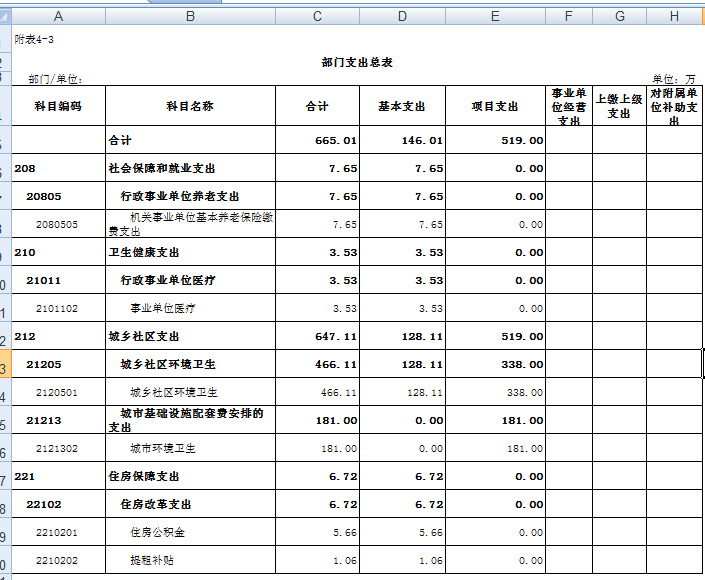The image size is (705, 580).
Task: Click cell 城市环境卫生
Action: click(x=190, y=448)
